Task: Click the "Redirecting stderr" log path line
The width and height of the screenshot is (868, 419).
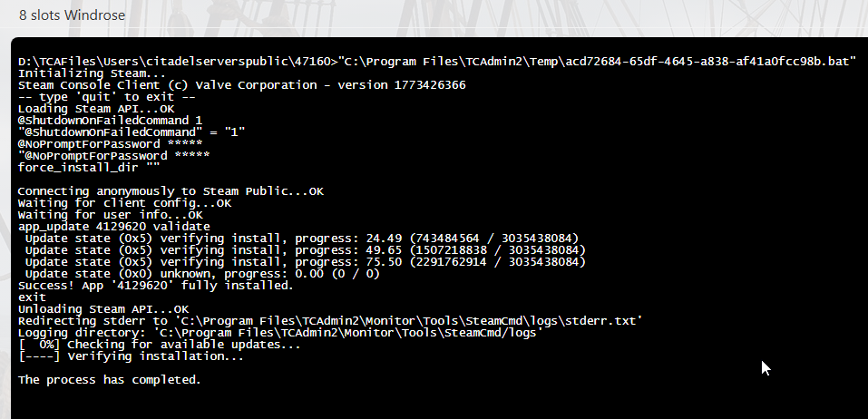Action: coord(331,321)
